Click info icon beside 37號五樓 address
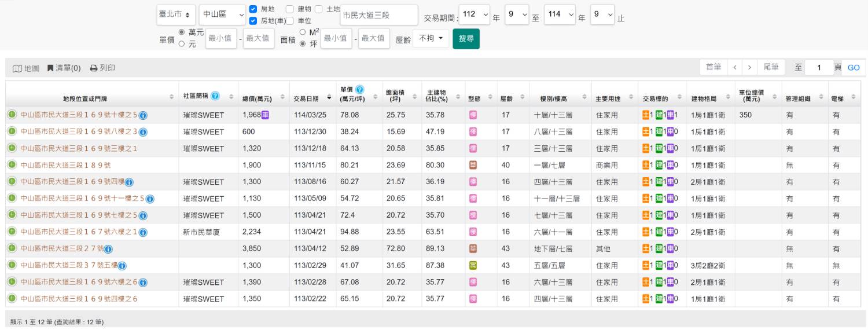The image size is (868, 330). pos(122,266)
